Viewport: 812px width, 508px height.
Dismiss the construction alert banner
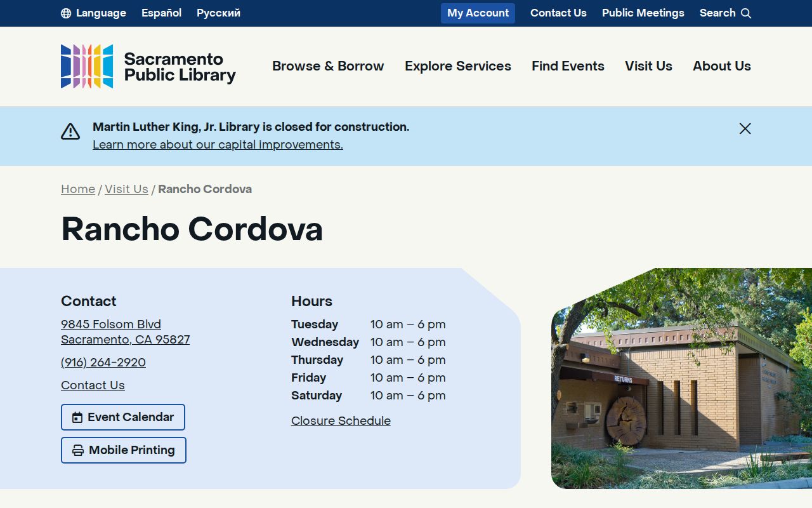(745, 129)
